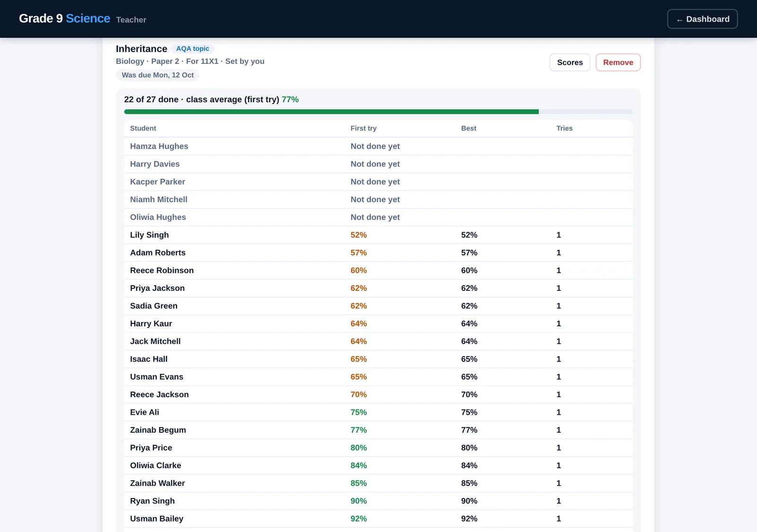Click Lily Singh's 52% first try score
Image resolution: width=757 pixels, height=532 pixels.
(359, 235)
